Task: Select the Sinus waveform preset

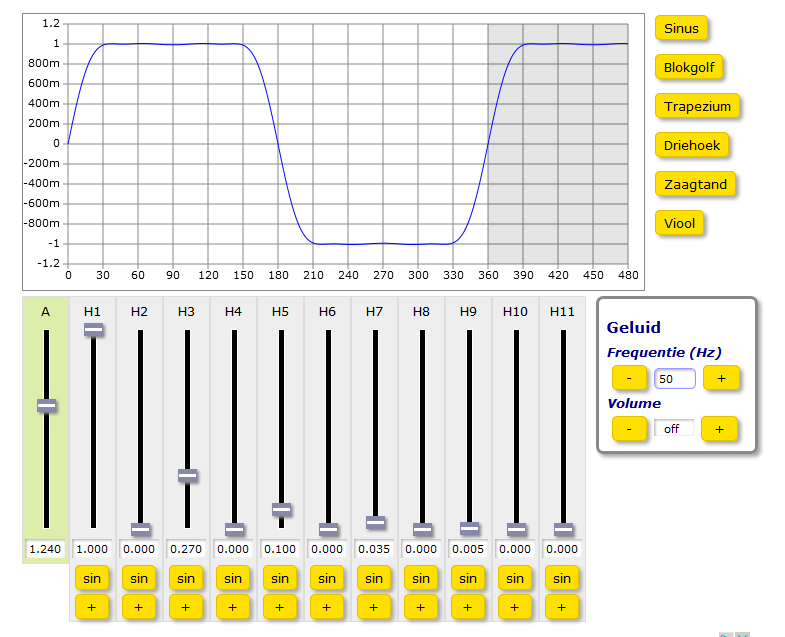Action: (x=681, y=28)
